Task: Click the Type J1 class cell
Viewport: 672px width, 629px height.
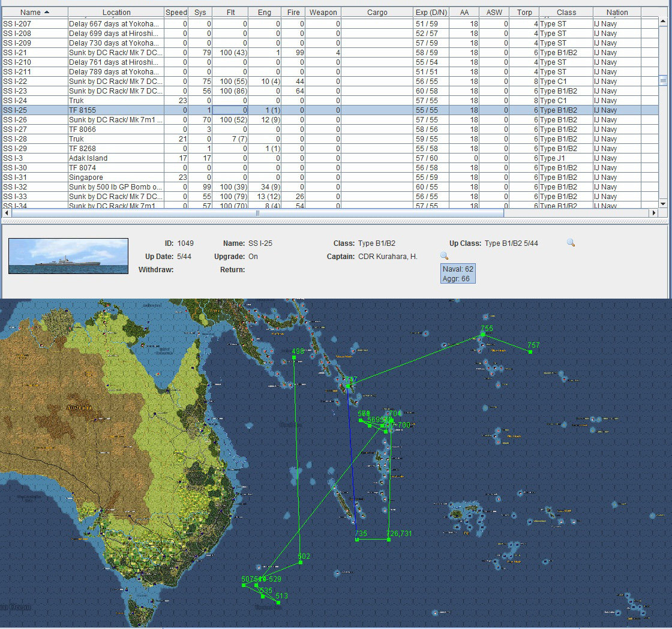Action: coord(566,158)
